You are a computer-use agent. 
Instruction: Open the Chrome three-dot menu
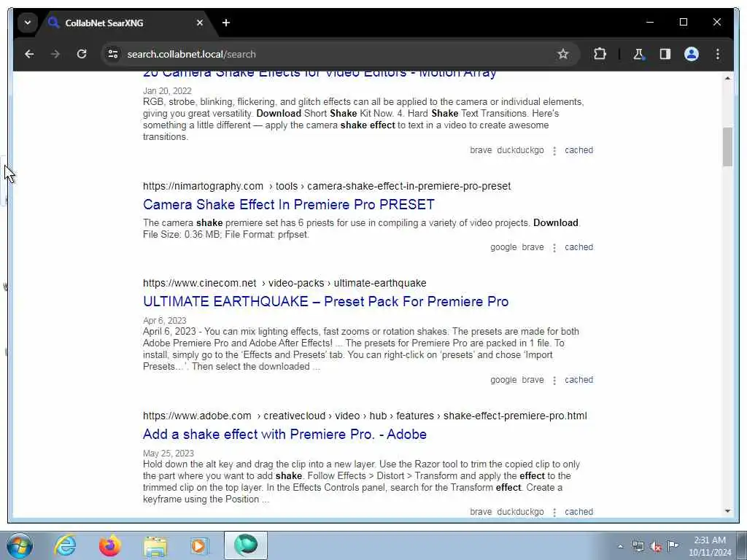[x=718, y=54]
